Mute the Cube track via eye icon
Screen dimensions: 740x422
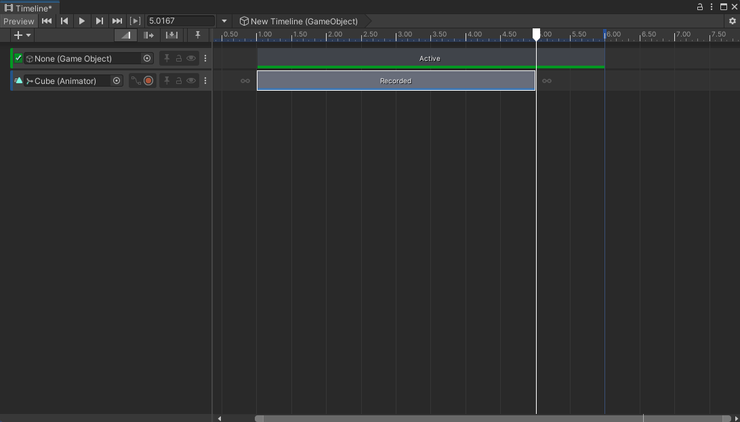click(x=191, y=81)
